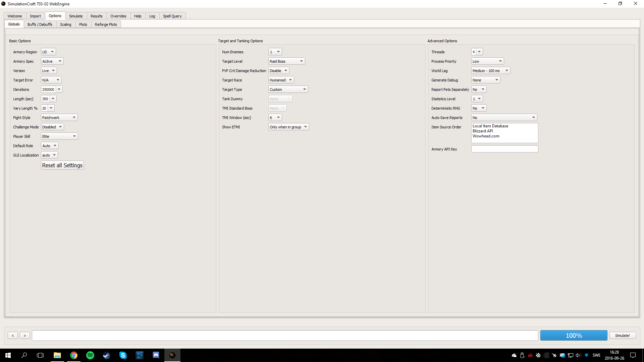The height and width of the screenshot is (362, 644).
Task: Open Skype from the taskbar
Action: point(123,355)
